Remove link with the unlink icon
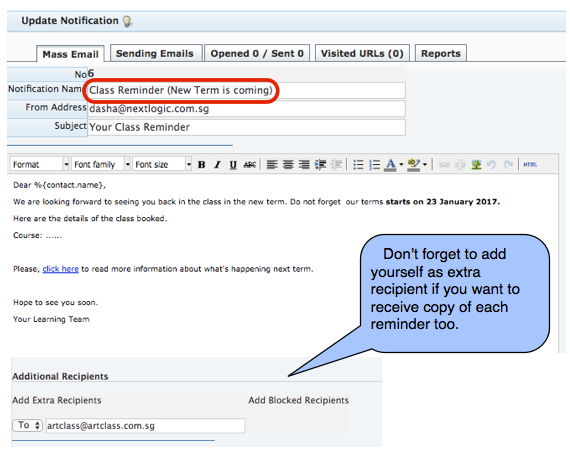The image size is (570, 454). click(x=460, y=165)
